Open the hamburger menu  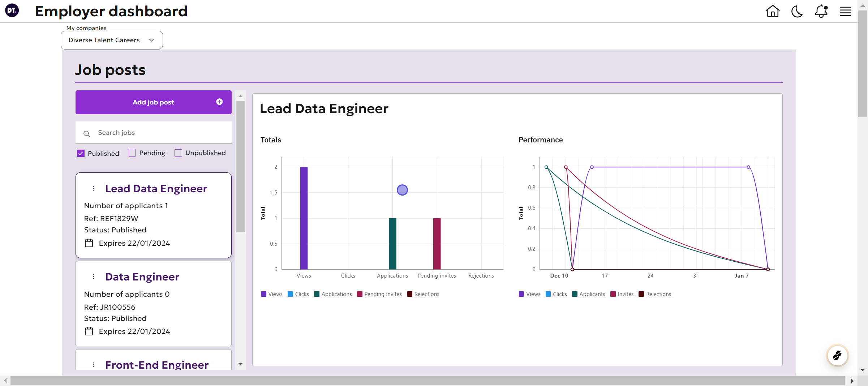845,12
